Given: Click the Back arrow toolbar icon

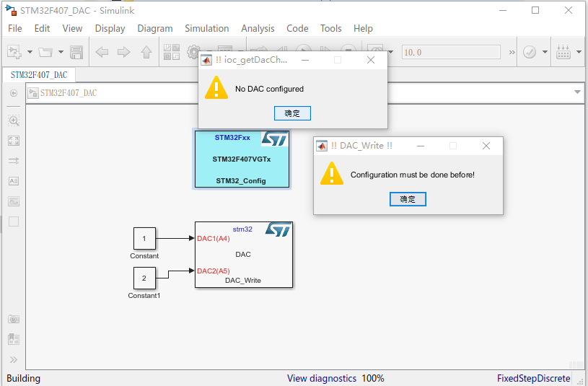Looking at the screenshot, I should [x=102, y=52].
